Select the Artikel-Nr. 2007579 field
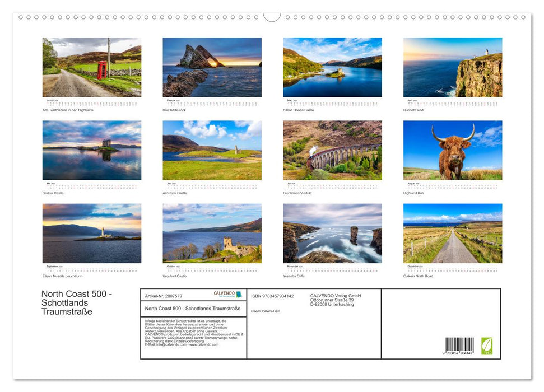This screenshot has width=544, height=392. click(164, 295)
